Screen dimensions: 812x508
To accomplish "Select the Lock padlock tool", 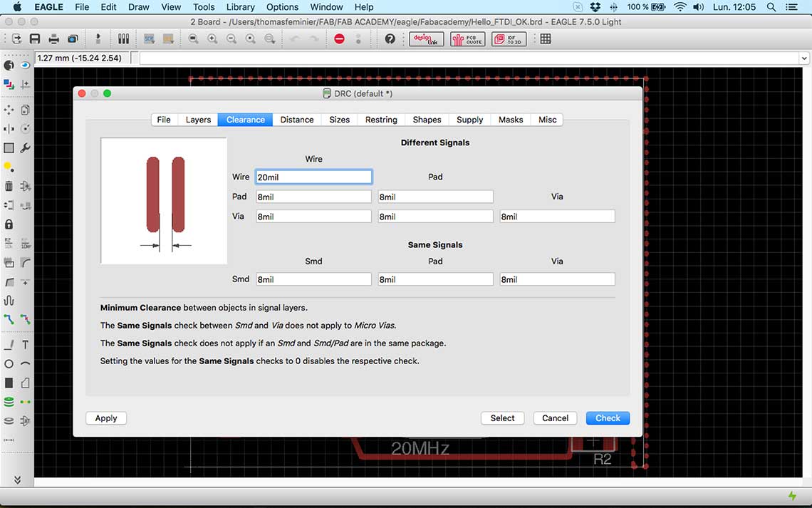I will click(x=9, y=224).
